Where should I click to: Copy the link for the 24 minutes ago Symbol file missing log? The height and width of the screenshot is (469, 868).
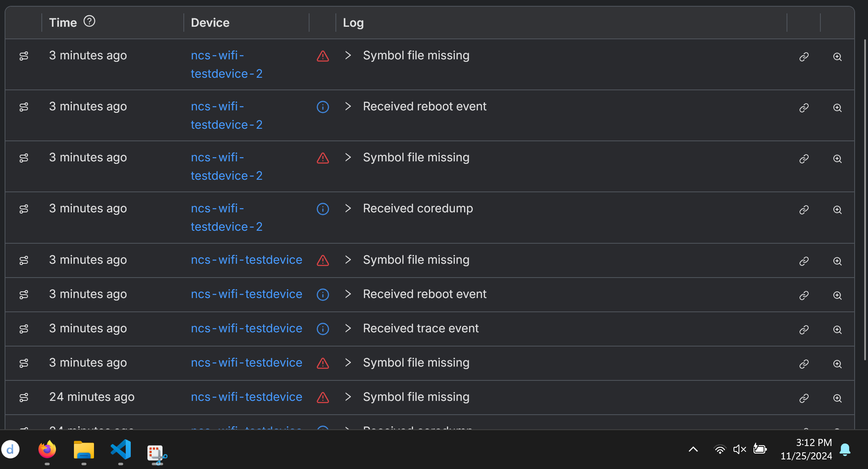pos(804,398)
